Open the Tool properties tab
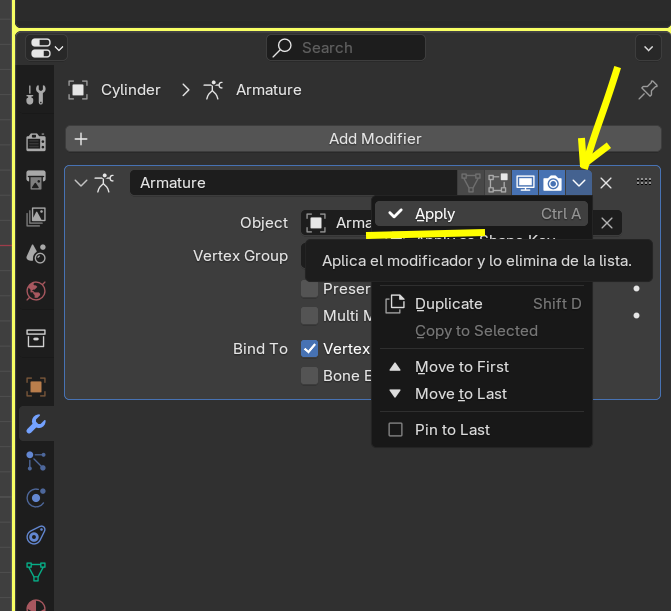Image resolution: width=671 pixels, height=611 pixels. [36, 95]
